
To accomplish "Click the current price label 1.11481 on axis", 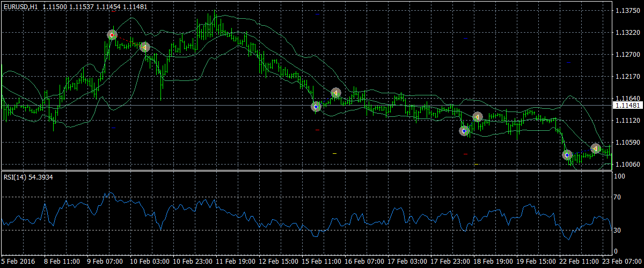I will (x=627, y=106).
